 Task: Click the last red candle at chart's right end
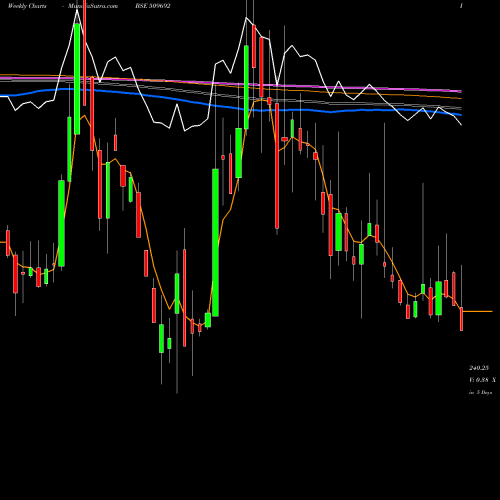pos(462,319)
